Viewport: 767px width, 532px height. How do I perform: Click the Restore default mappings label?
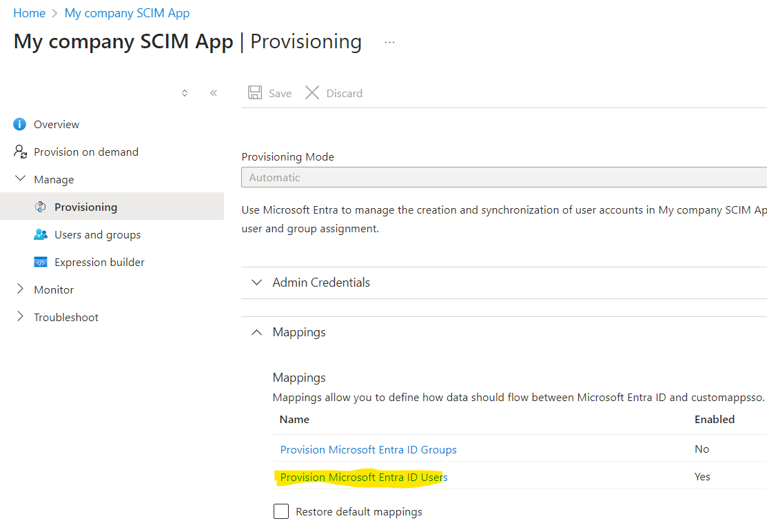pos(359,511)
